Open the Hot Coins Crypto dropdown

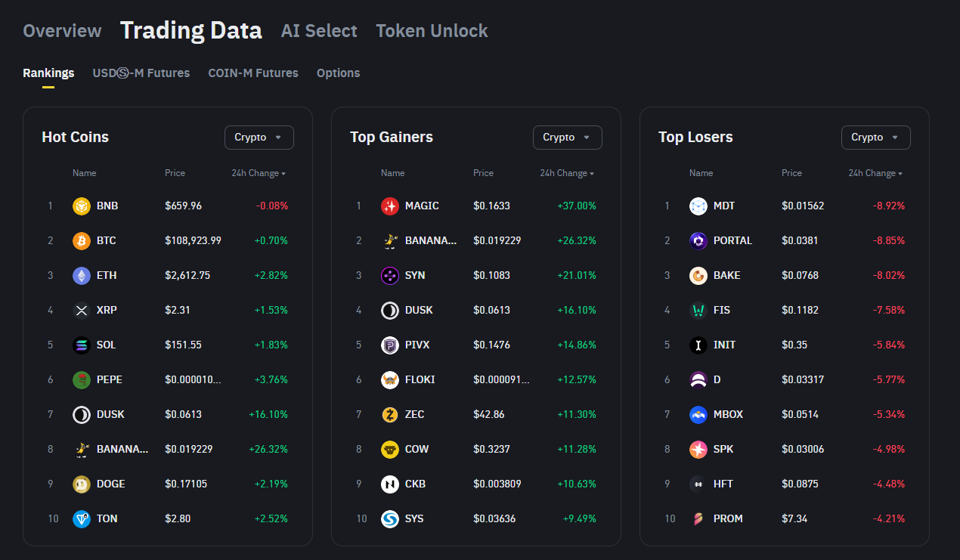(259, 138)
